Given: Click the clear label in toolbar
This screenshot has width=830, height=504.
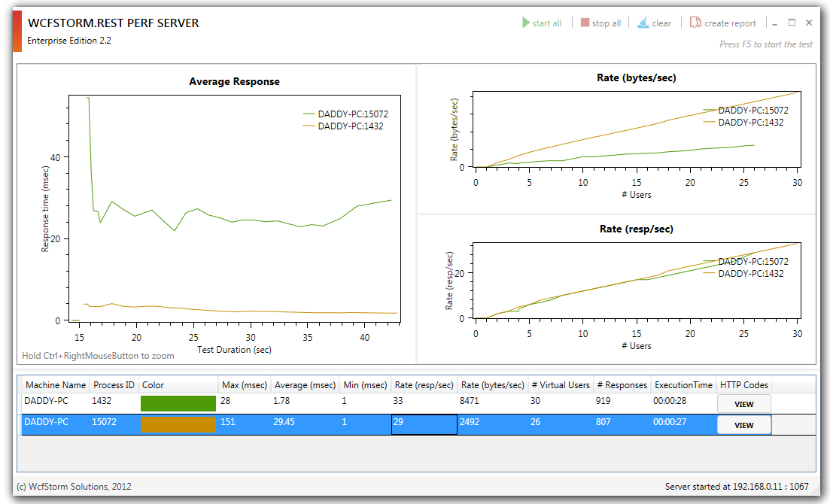Looking at the screenshot, I should [x=661, y=23].
